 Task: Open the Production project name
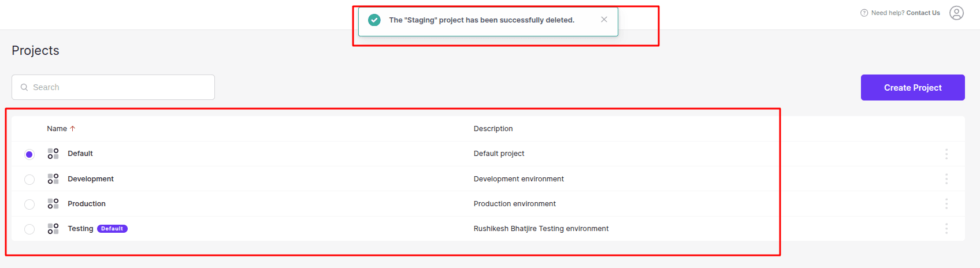[87, 204]
